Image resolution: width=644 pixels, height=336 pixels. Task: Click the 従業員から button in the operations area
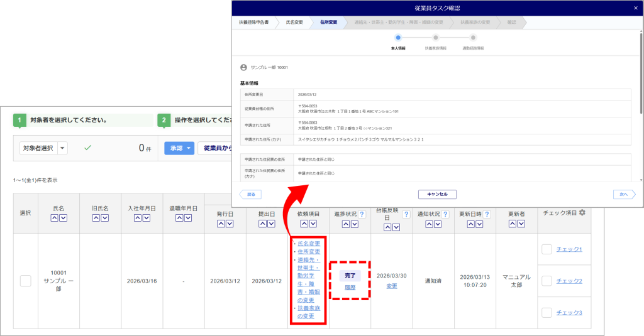(215, 148)
